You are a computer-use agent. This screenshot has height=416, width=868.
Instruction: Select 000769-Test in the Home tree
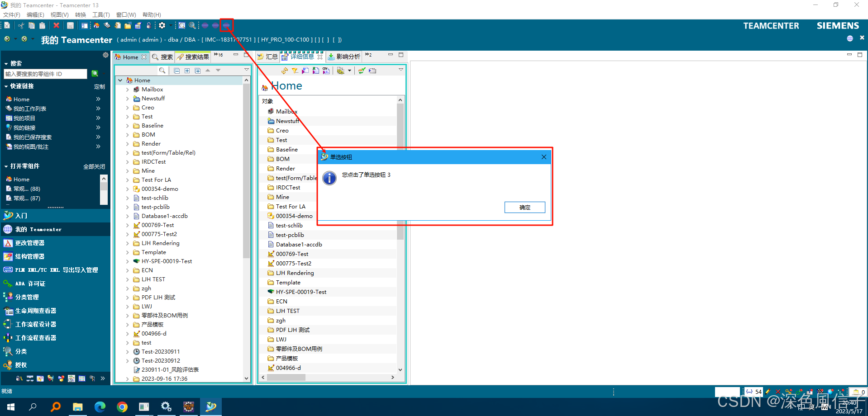[157, 225]
